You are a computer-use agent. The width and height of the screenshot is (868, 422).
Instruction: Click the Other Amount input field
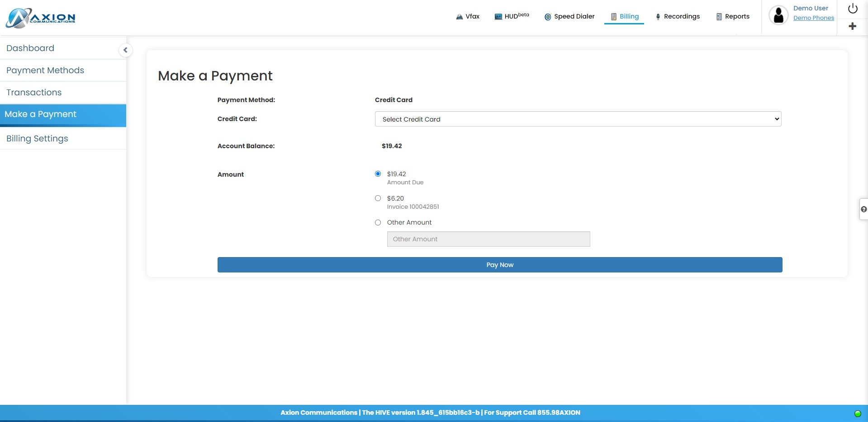pos(489,239)
